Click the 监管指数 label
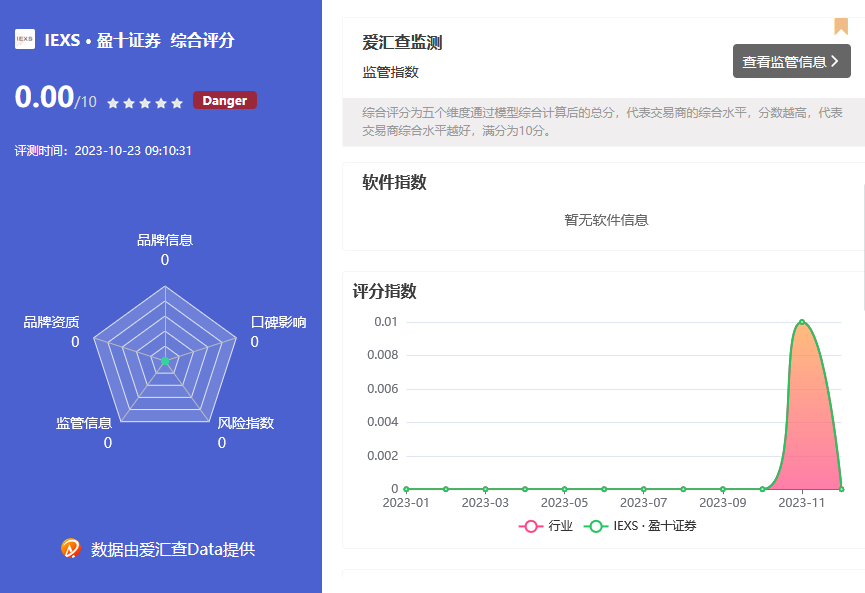865x593 pixels. coord(391,72)
